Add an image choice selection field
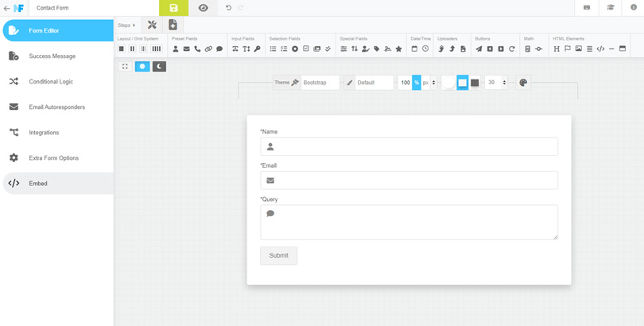This screenshot has height=326, width=644. pos(316,49)
